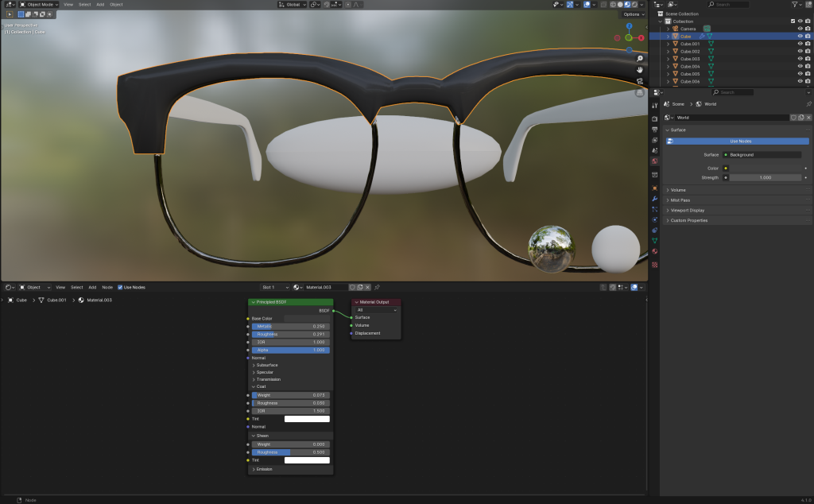Screen dimensions: 814x504
Task: Uncheck Use Nodes checkbox in node editor
Action: point(120,287)
